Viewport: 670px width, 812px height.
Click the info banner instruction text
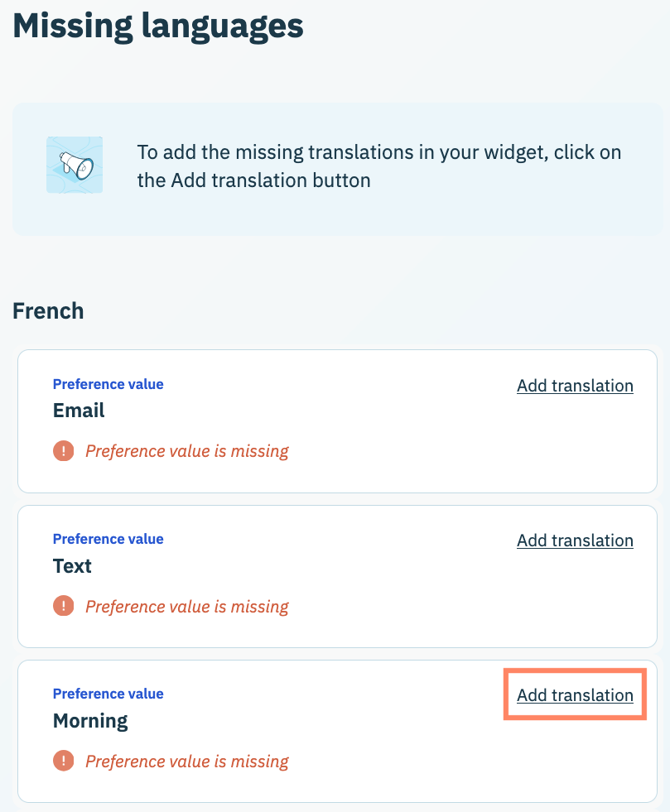378,166
